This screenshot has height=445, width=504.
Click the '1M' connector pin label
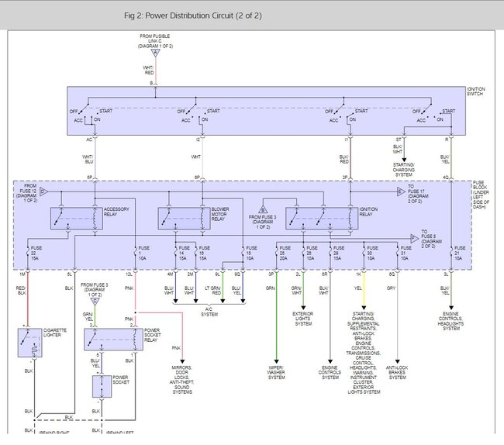pyautogui.click(x=22, y=274)
